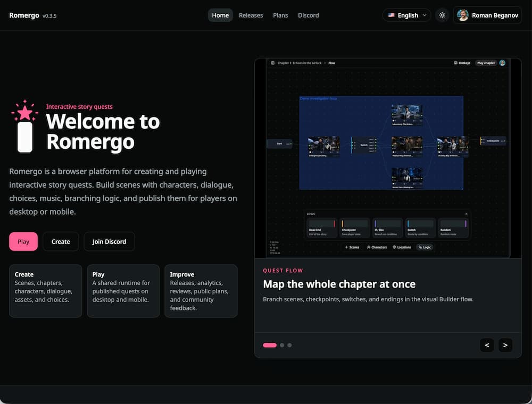Open the Play card about shared runtime

pos(123,291)
